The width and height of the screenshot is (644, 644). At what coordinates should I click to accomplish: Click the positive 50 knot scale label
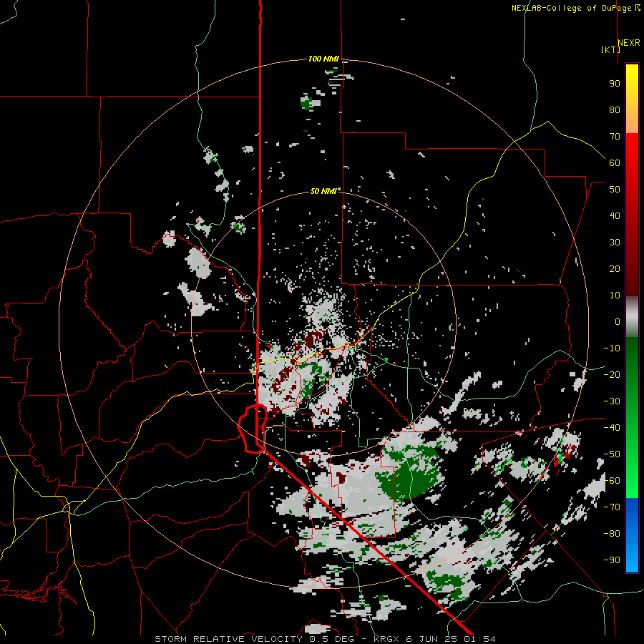pos(615,190)
